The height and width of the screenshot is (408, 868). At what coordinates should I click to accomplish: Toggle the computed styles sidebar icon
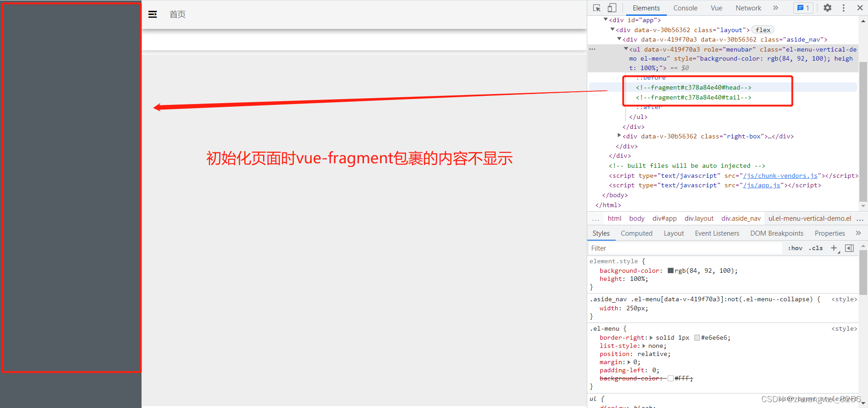pyautogui.click(x=849, y=248)
